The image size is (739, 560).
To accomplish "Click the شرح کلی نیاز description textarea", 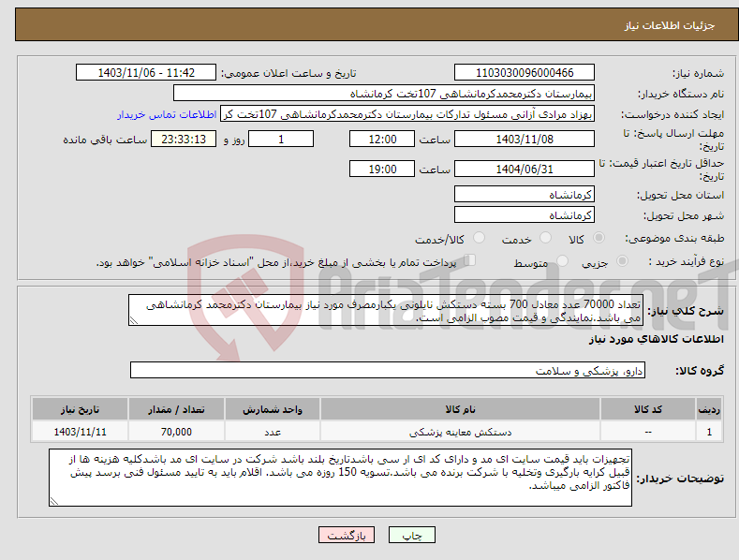I will pyautogui.click(x=386, y=310).
